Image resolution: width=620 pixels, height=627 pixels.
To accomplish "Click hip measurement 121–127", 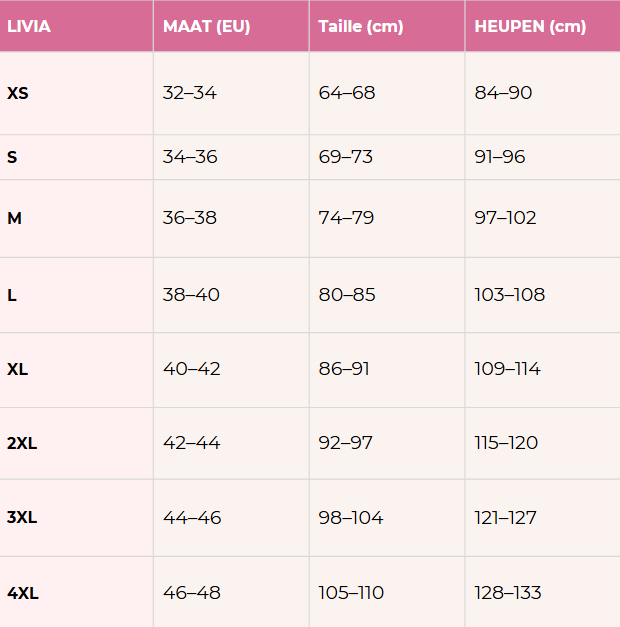I will 506,518.
